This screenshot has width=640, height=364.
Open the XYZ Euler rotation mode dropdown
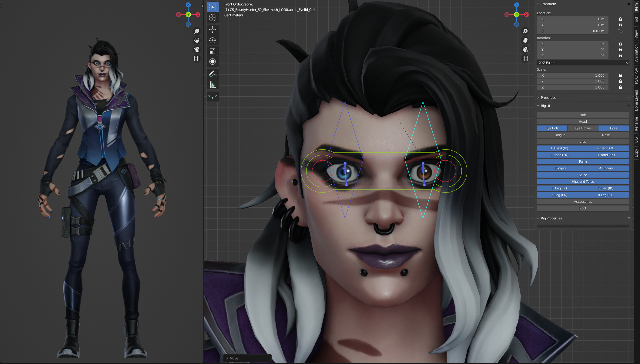point(583,63)
